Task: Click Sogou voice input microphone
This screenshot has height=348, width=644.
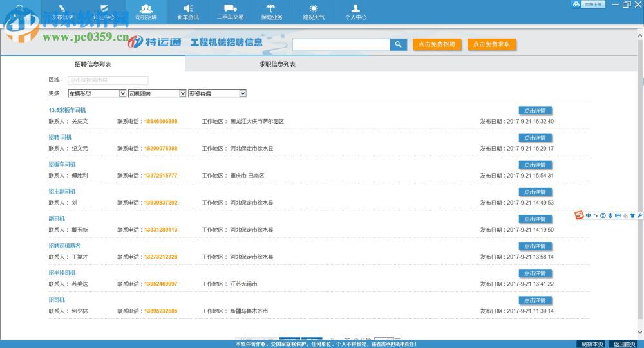Action: click(x=611, y=215)
